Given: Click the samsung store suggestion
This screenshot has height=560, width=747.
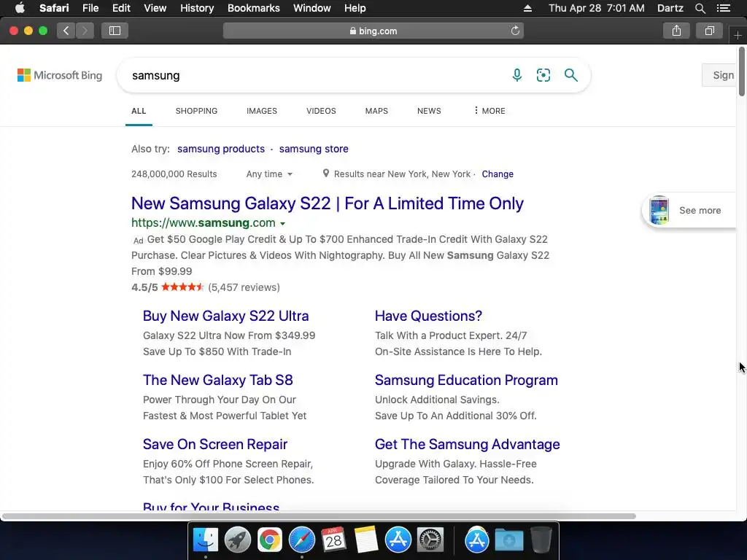Looking at the screenshot, I should pyautogui.click(x=314, y=149).
